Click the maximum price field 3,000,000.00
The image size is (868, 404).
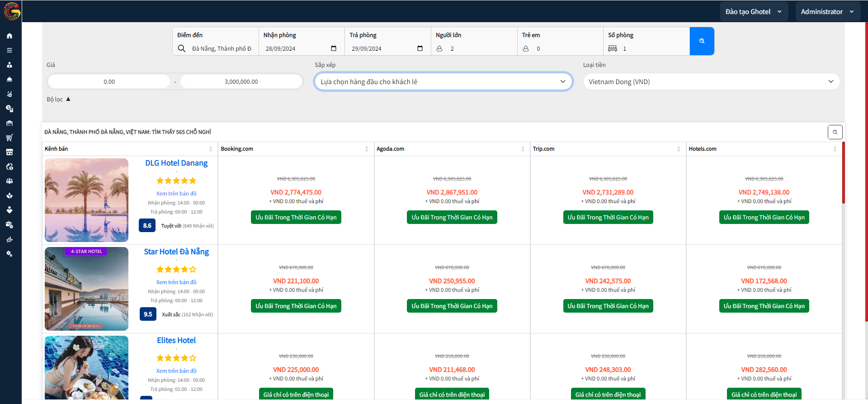point(241,81)
